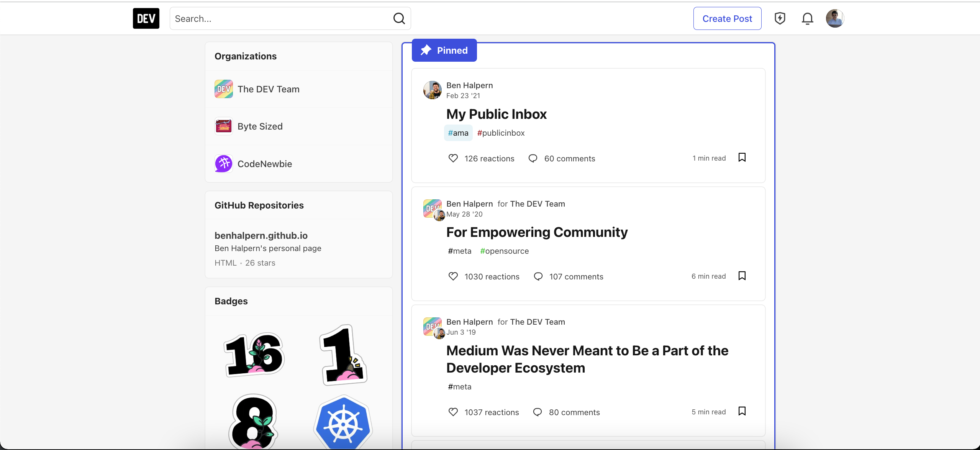This screenshot has width=980, height=450.
Task: Click the moderation lightning icon in header
Action: (x=780, y=18)
